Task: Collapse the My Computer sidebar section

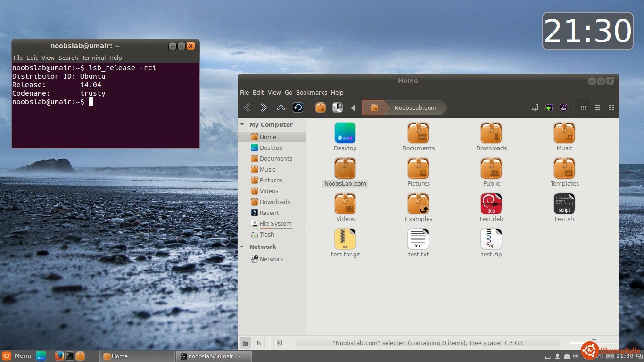Action: coord(242,125)
